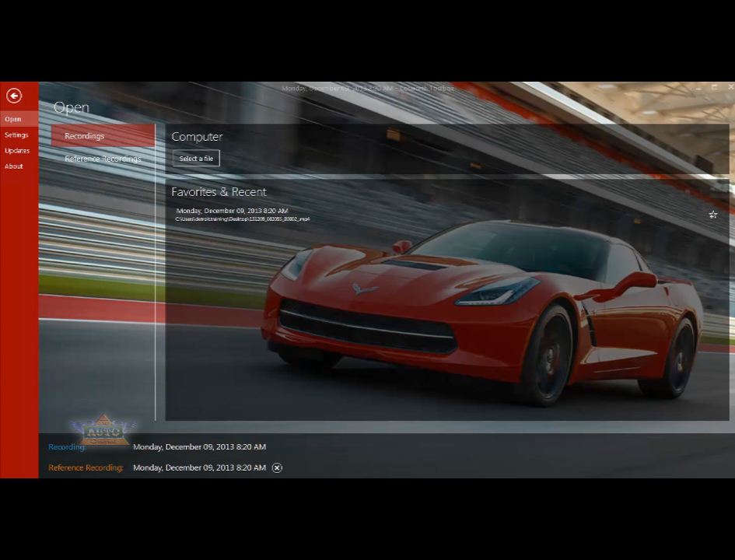735x560 pixels.
Task: Click the orange Reference Recording label
Action: 86,468
